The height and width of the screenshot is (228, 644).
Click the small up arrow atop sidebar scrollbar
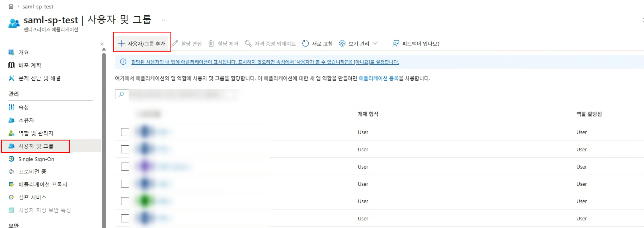(x=104, y=49)
